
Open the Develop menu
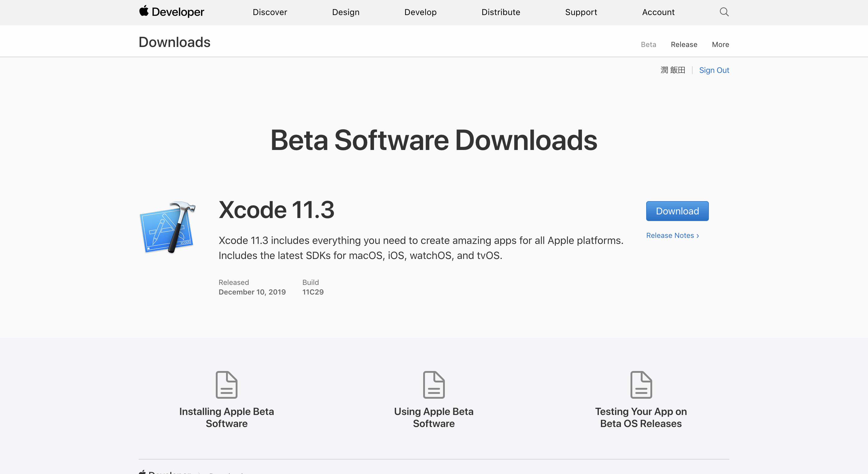[420, 12]
